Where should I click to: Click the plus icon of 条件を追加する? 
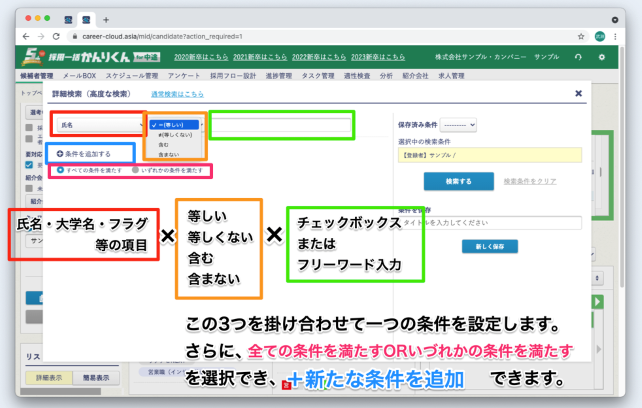click(60, 154)
